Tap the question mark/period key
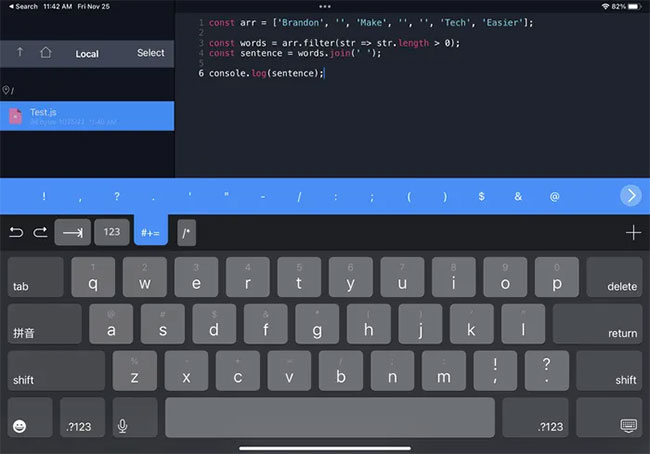The height and width of the screenshot is (454, 650). click(x=547, y=371)
